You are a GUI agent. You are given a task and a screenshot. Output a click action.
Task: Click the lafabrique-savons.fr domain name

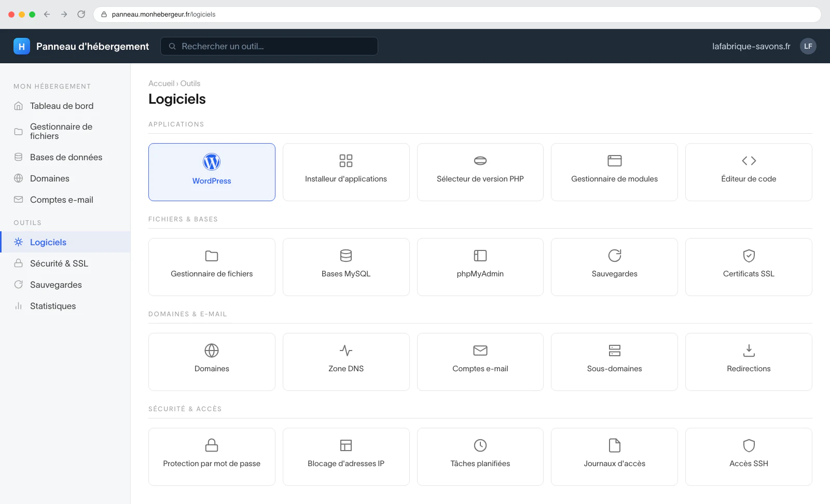pyautogui.click(x=751, y=46)
